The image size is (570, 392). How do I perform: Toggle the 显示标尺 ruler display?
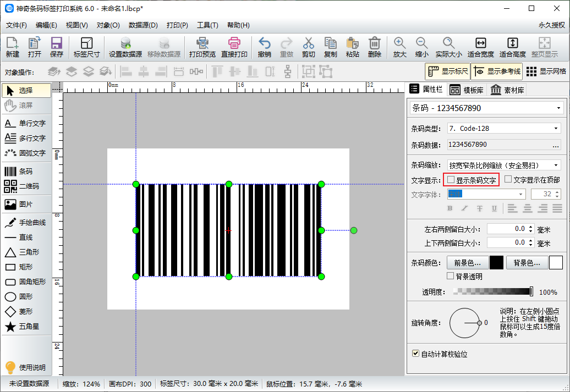448,71
